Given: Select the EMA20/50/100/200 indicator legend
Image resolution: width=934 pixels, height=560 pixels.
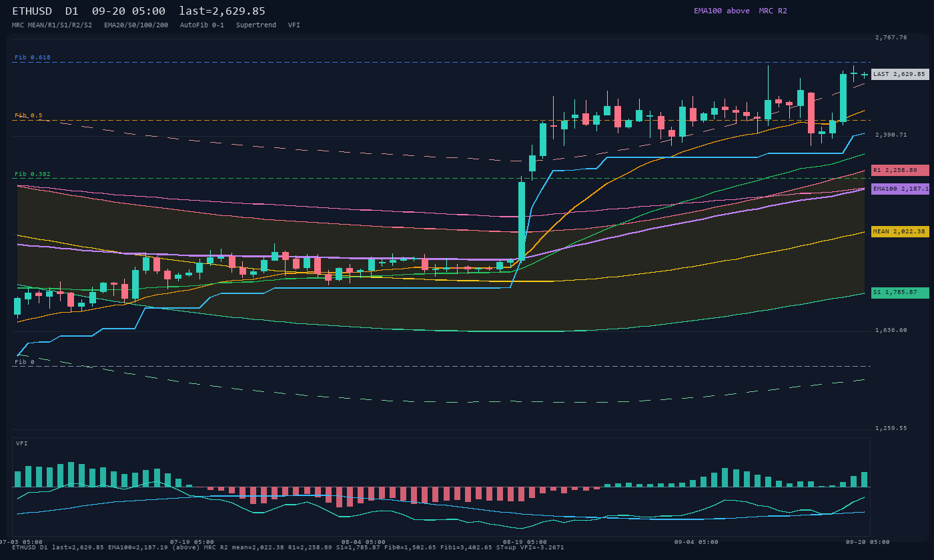Looking at the screenshot, I should 136,25.
